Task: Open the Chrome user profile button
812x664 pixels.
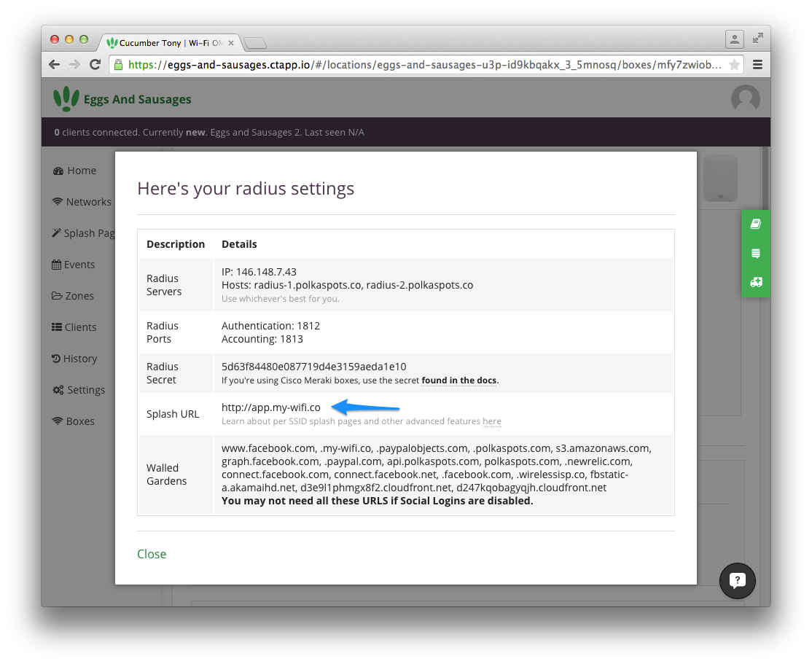Action: [x=734, y=39]
